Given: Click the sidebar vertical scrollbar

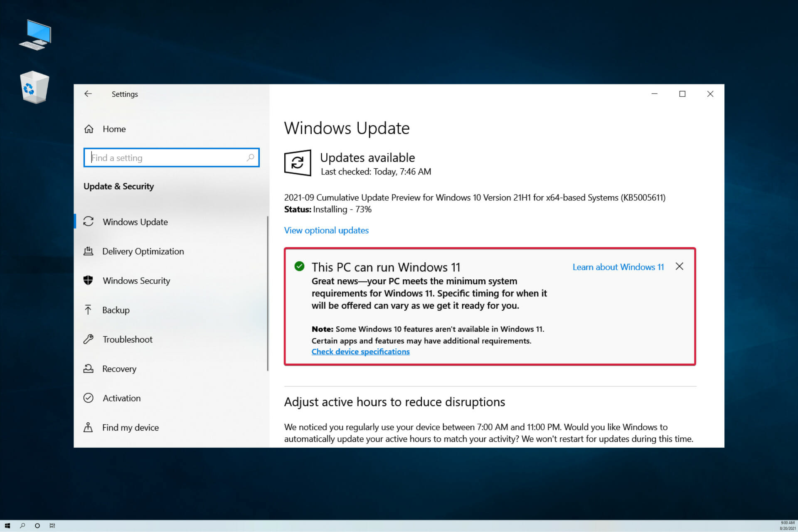Looking at the screenshot, I should point(268,293).
